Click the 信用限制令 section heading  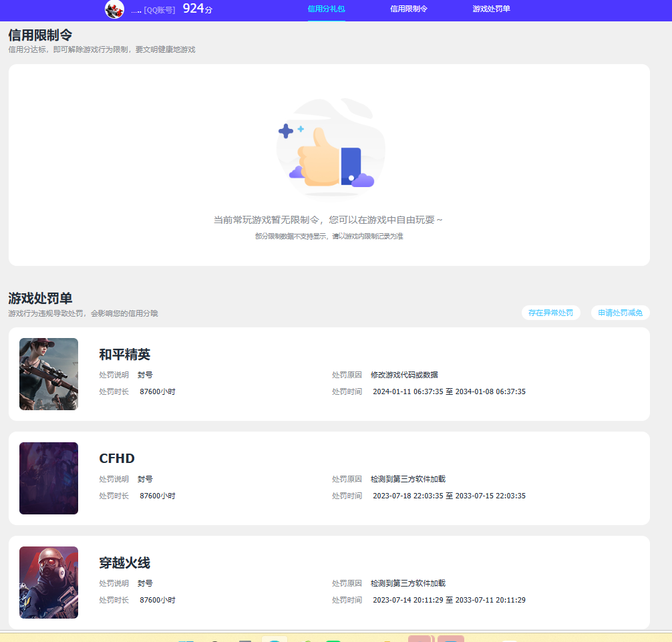coord(40,35)
